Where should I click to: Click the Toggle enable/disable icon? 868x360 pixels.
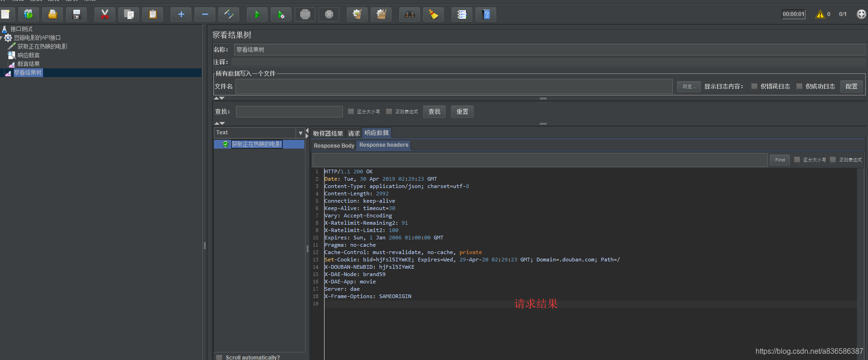[229, 14]
